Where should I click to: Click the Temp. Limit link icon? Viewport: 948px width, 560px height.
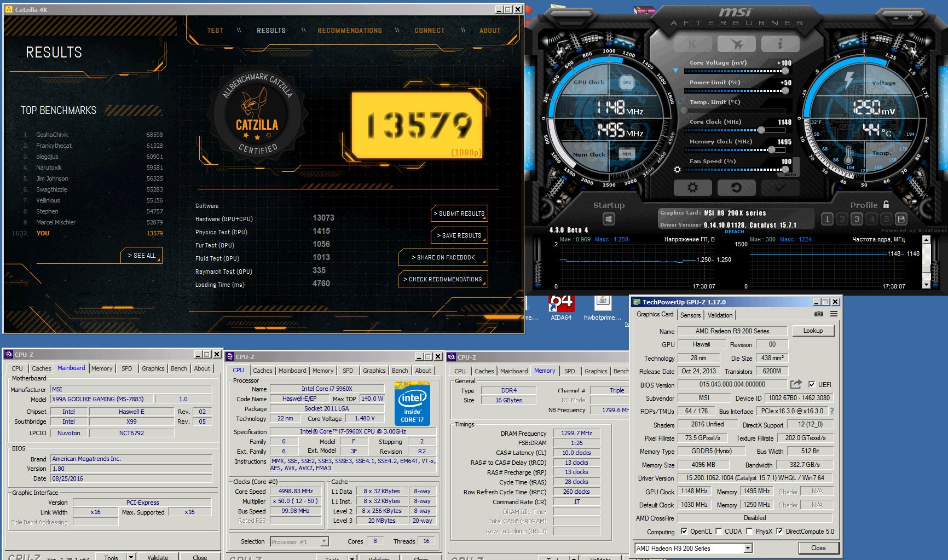click(681, 102)
